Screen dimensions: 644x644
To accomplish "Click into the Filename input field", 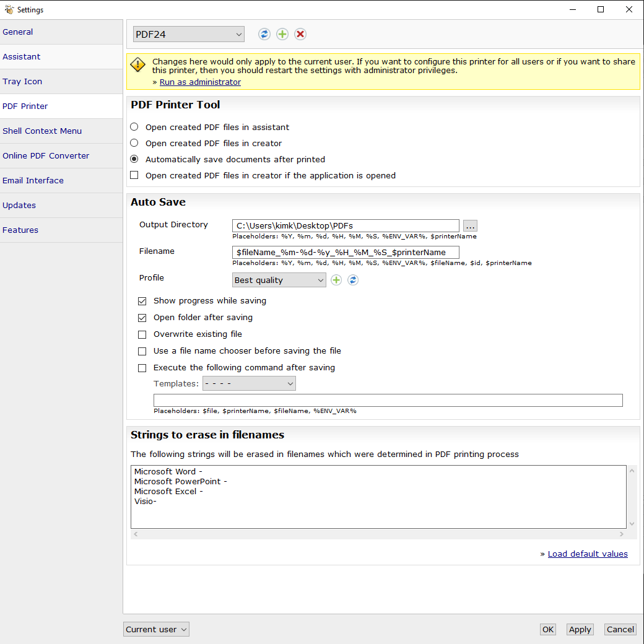I will (x=346, y=252).
